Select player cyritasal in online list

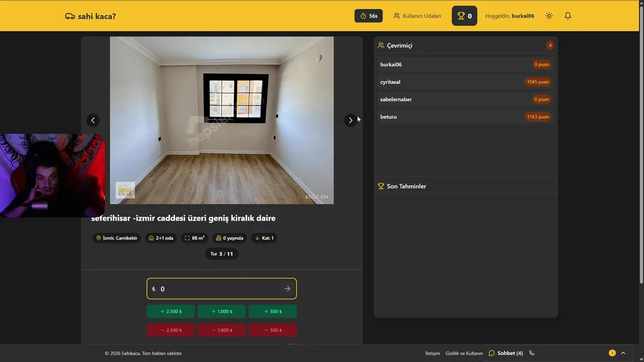(x=465, y=82)
